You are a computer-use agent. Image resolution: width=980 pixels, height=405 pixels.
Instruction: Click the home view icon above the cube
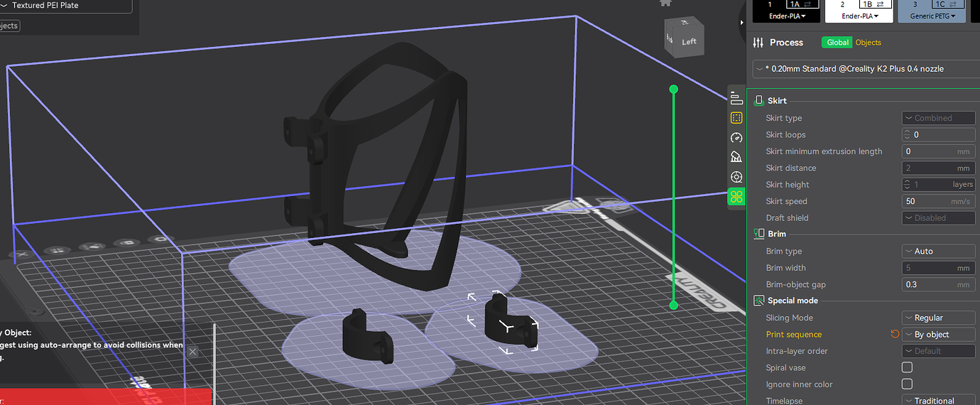point(665,3)
